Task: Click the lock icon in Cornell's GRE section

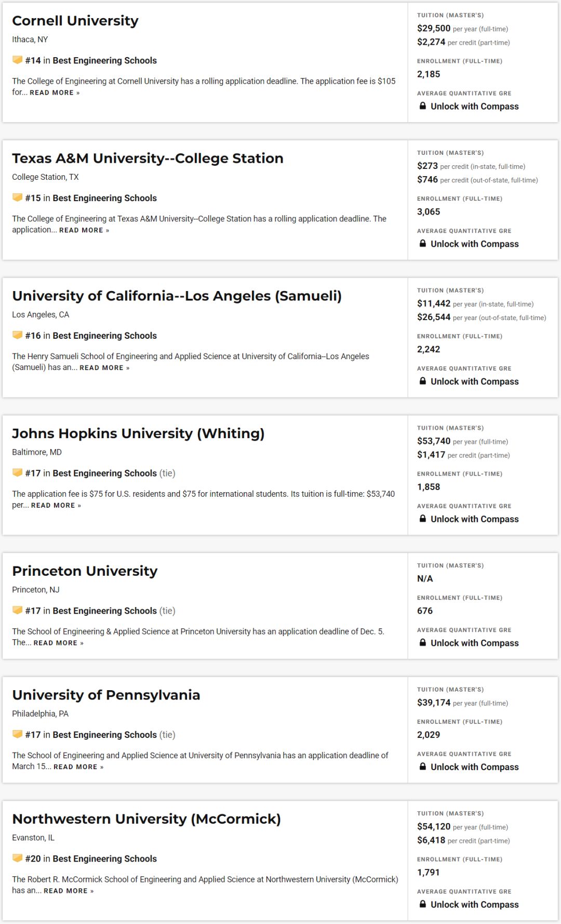Action: coord(423,106)
